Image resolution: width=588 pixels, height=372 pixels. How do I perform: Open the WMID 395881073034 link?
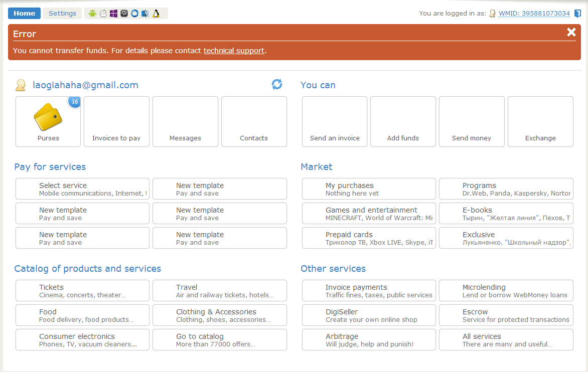tap(534, 14)
